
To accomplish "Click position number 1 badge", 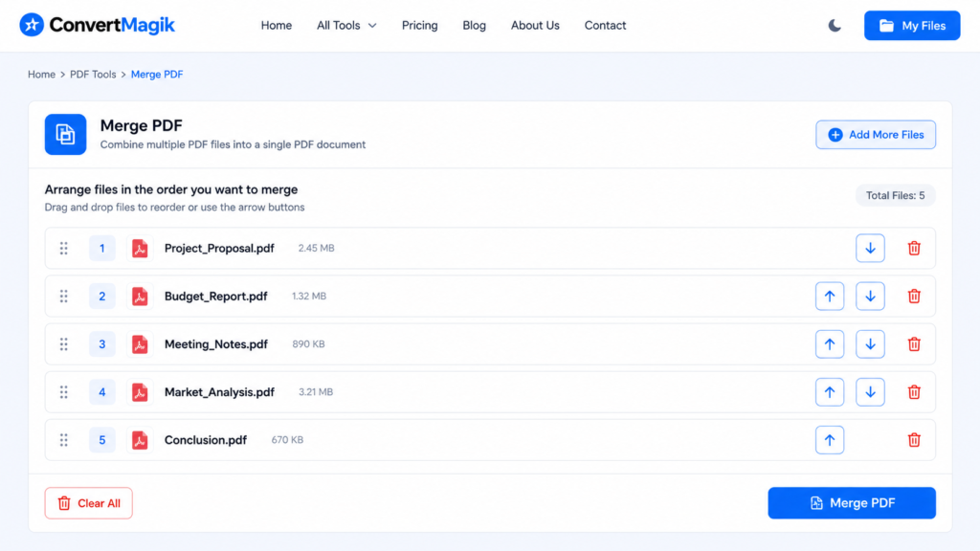I will (101, 248).
